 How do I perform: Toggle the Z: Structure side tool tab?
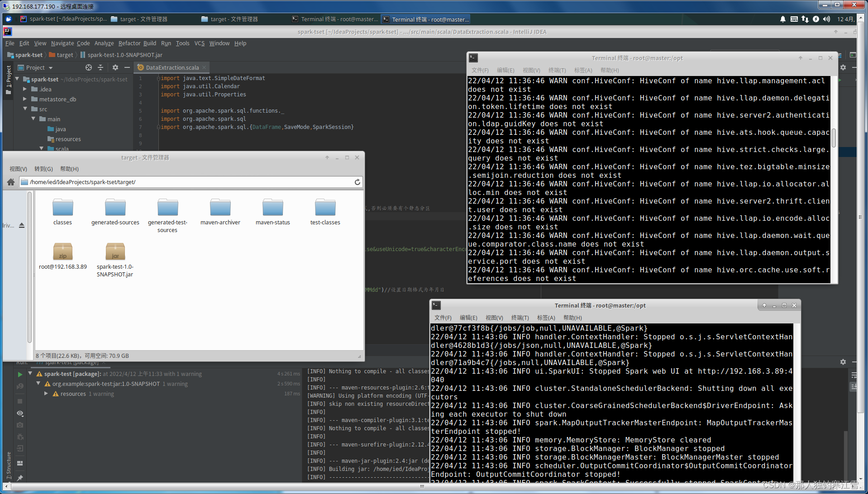[x=8, y=465]
